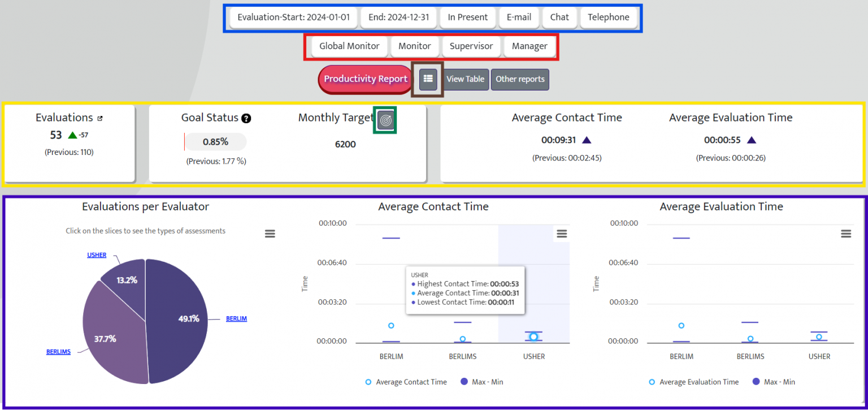Screen dimensions: 868x410
Task: Open the Other reports menu
Action: (x=520, y=79)
